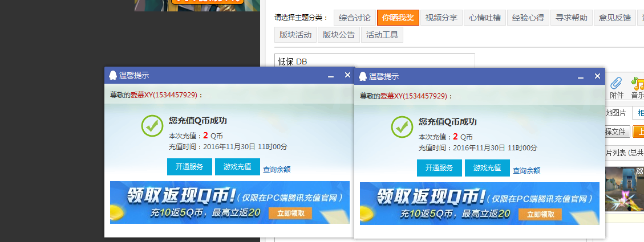The width and height of the screenshot is (644, 242).
Task: Select the 经验心得 topic category
Action: pyautogui.click(x=528, y=18)
